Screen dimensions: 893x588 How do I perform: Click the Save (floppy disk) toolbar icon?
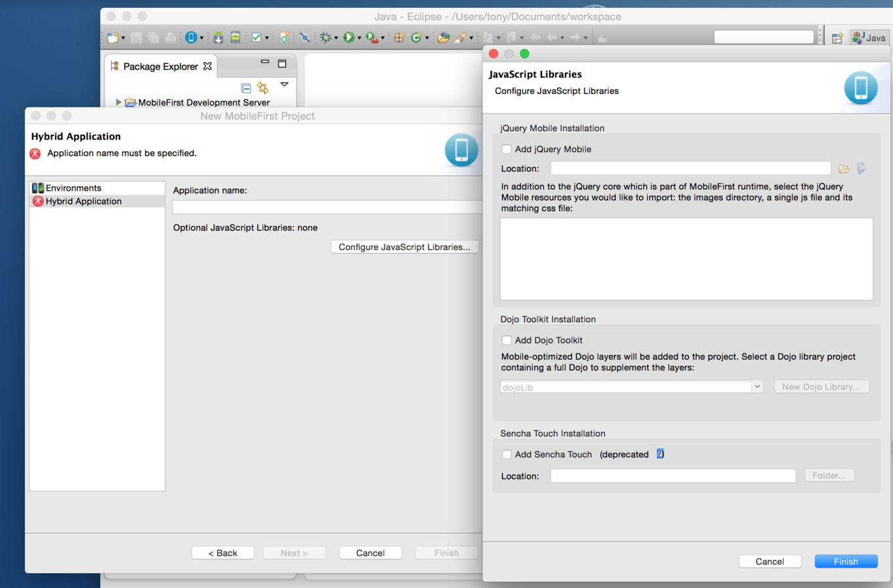[x=136, y=38]
